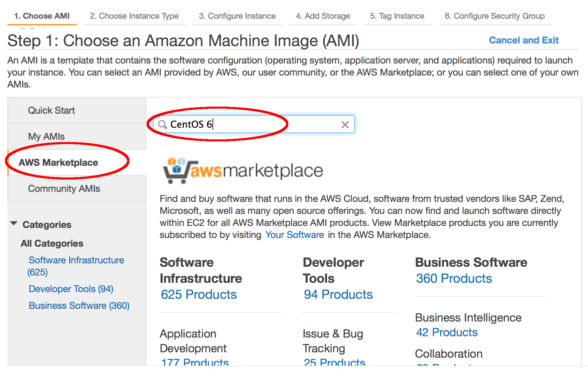Filter by Business Software (360) category
The image size is (588, 369).
coord(79,305)
